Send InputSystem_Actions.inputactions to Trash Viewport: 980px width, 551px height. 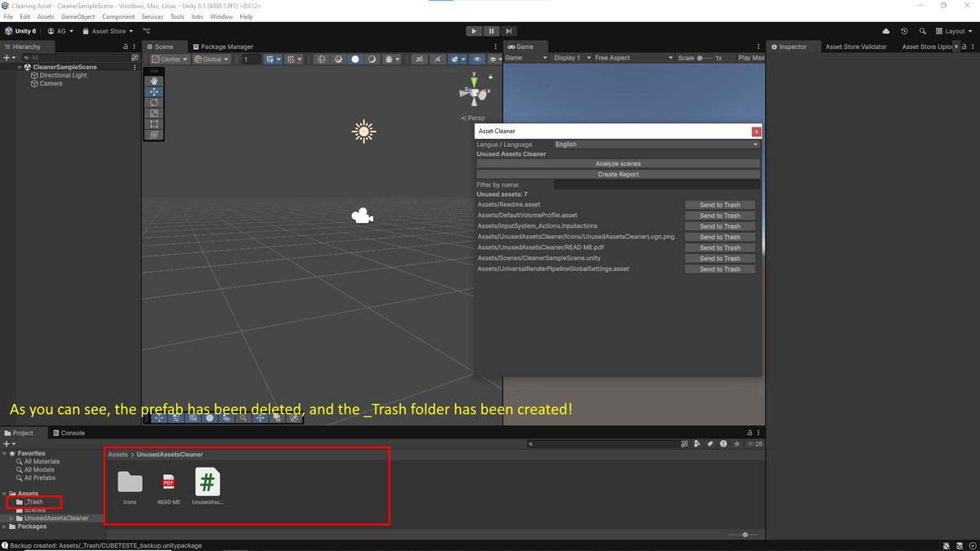point(719,226)
